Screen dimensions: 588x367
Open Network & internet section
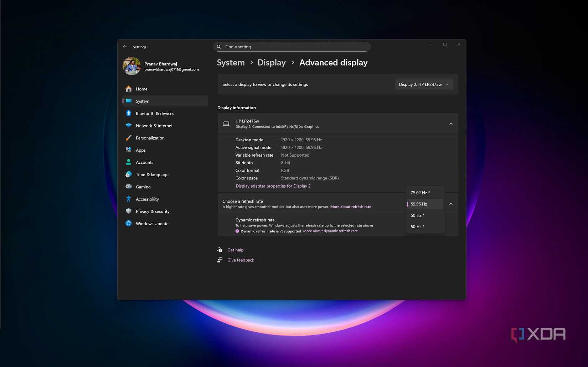[x=154, y=126]
